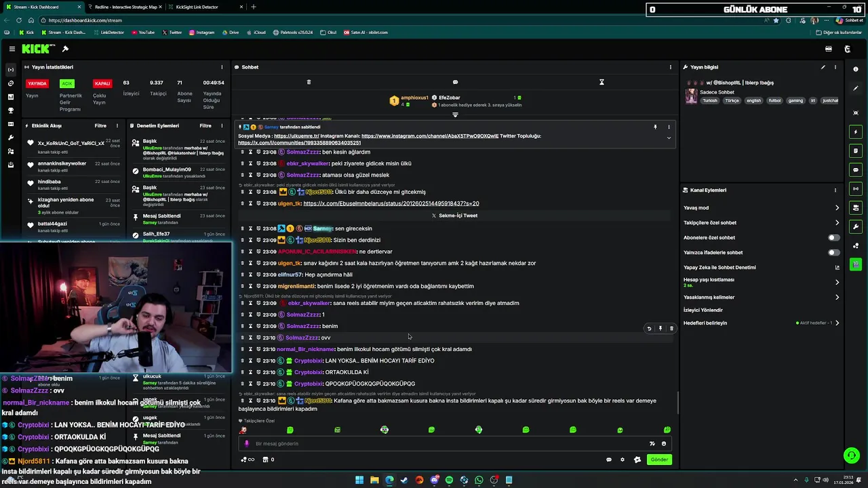Screen dimensions: 868x488
Task: Expand Takipçilere özel sohbet settings
Action: tap(837, 222)
